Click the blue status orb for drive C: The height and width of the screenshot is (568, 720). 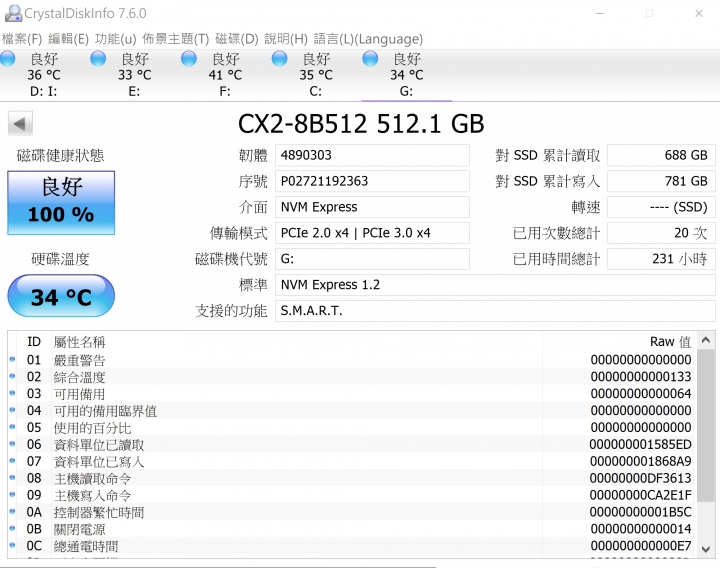click(x=279, y=59)
